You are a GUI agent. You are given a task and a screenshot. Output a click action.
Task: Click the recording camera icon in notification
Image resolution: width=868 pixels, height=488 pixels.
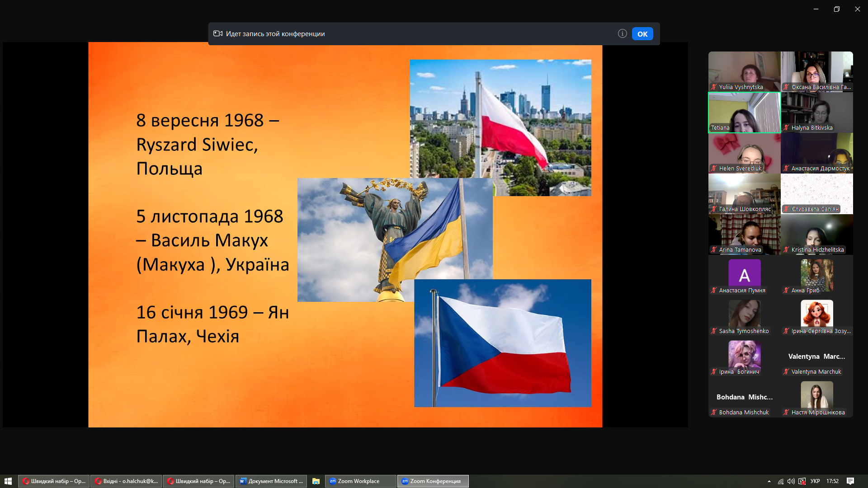[218, 33]
